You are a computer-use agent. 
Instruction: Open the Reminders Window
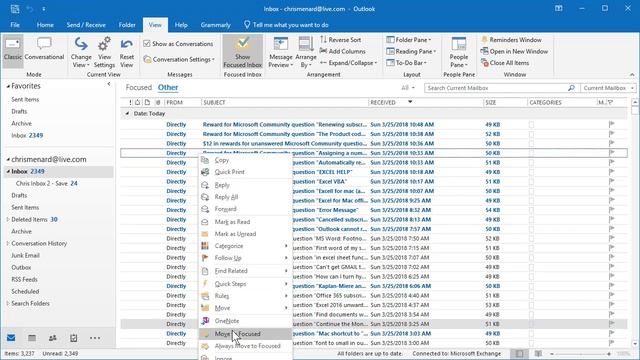[511, 40]
